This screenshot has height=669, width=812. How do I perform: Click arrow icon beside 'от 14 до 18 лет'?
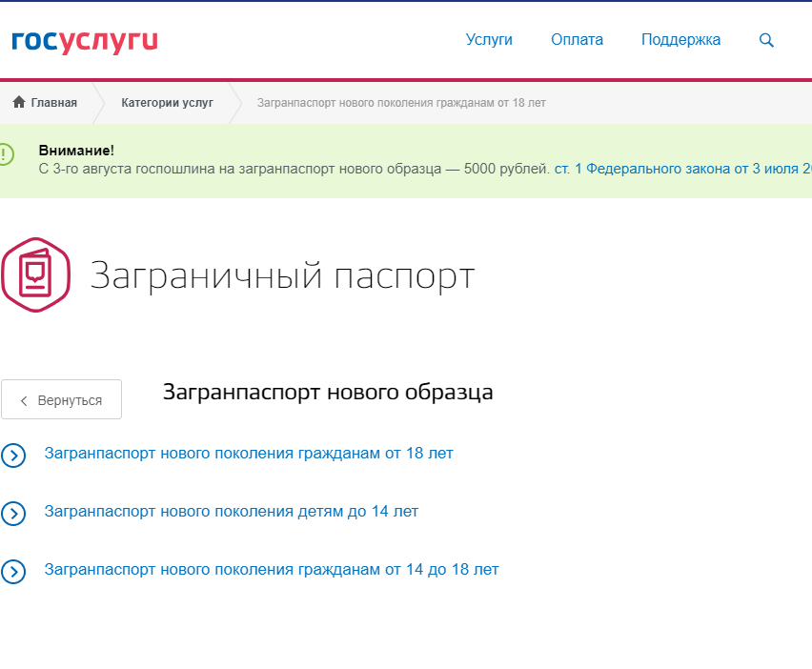(x=13, y=571)
